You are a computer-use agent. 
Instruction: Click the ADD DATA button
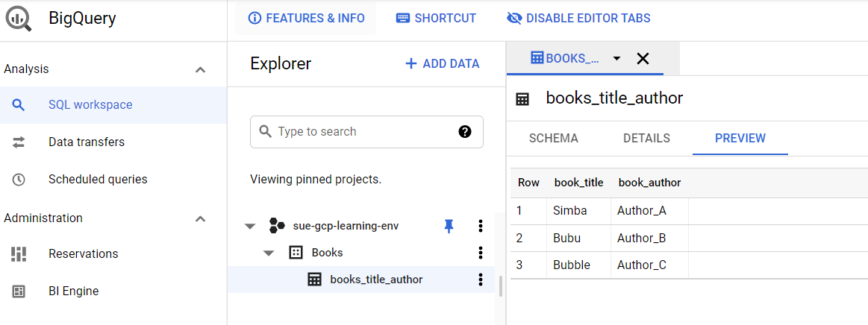pyautogui.click(x=443, y=63)
